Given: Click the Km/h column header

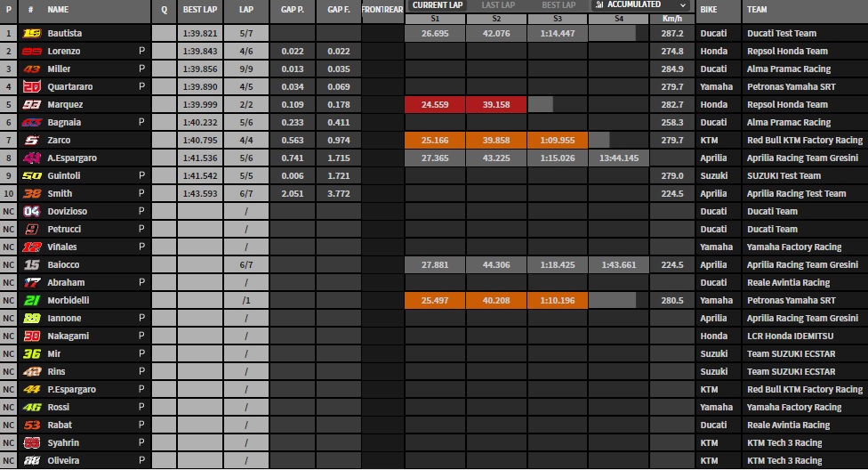Looking at the screenshot, I should [x=672, y=19].
